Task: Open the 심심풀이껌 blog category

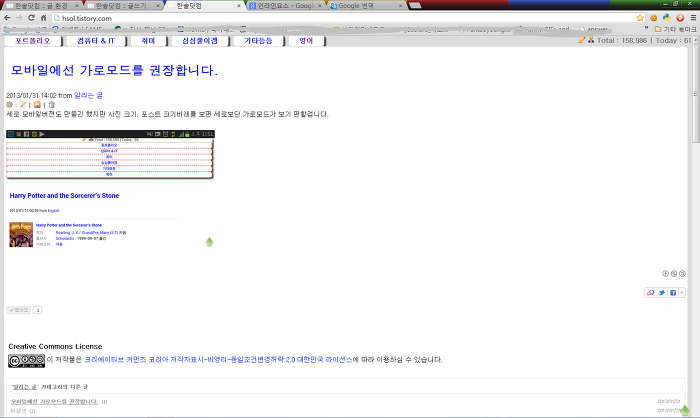Action: [x=200, y=41]
